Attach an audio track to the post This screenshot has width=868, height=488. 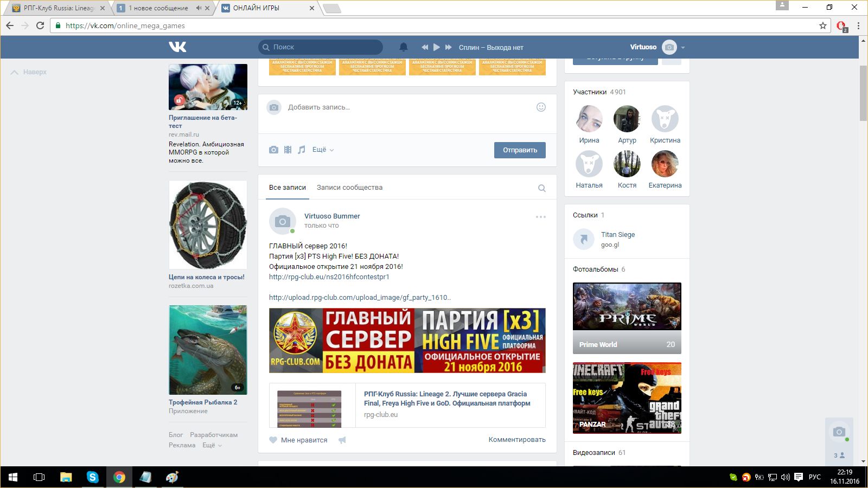(x=302, y=150)
